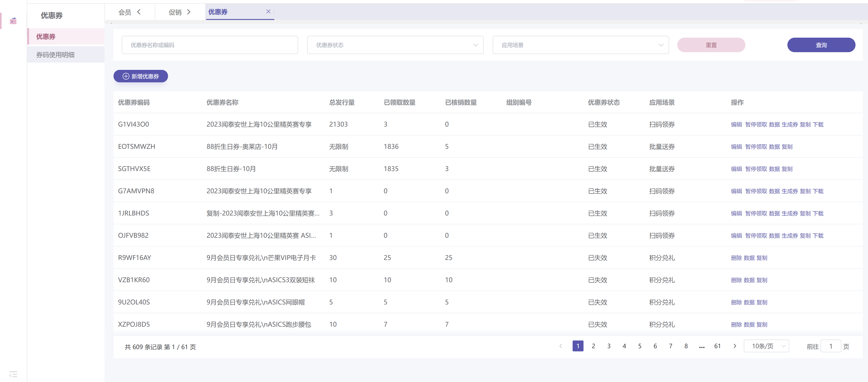This screenshot has height=382, width=868.
Task: Click 编辑 for SGTHVX5E row
Action: (x=736, y=169)
